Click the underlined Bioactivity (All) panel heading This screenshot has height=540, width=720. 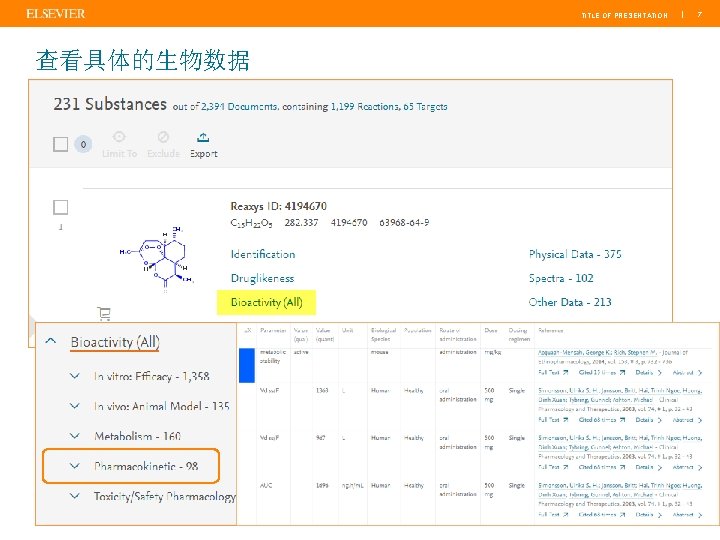[115, 342]
